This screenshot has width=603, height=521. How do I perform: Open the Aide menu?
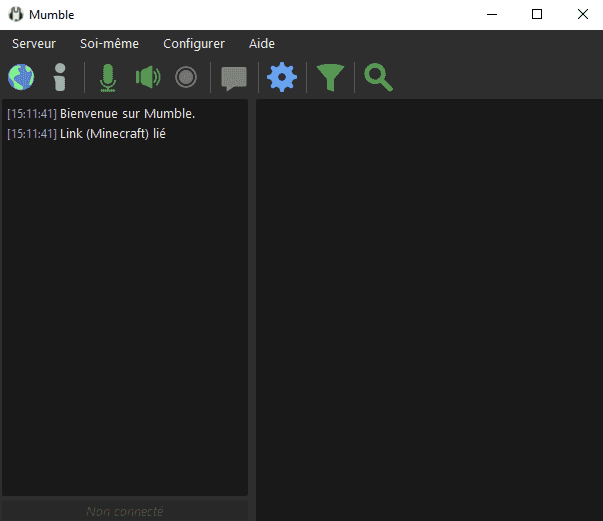[262, 44]
